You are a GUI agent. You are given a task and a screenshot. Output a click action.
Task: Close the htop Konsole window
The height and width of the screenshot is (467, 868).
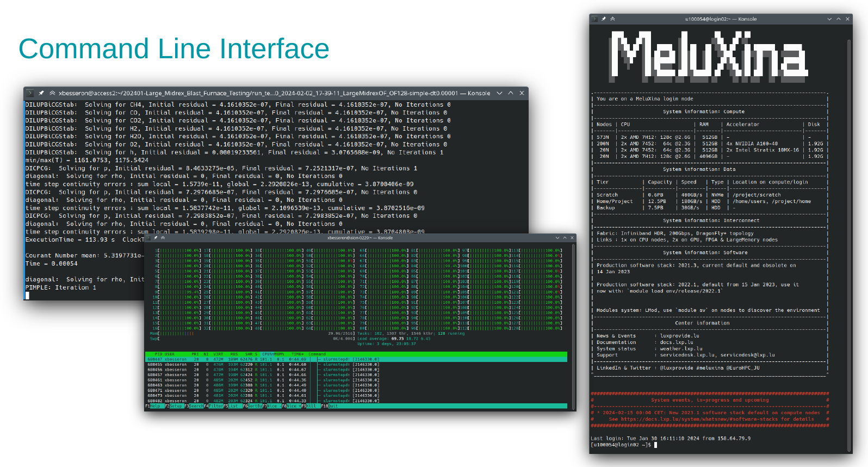(572, 238)
